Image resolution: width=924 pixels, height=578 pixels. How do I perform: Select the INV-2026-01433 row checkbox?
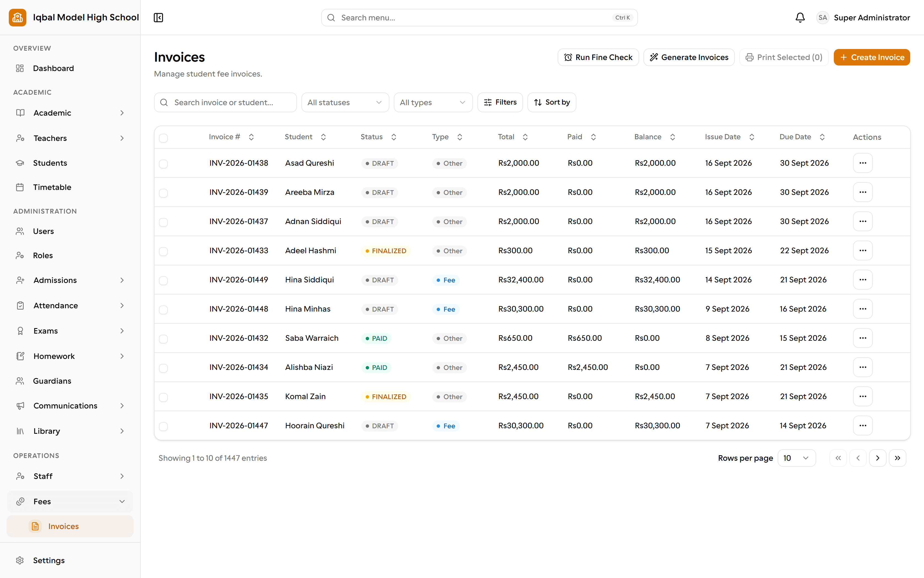pos(163,252)
